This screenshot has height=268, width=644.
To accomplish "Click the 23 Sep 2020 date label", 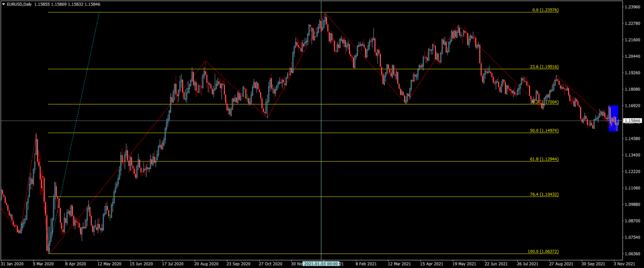I will (x=239, y=264).
